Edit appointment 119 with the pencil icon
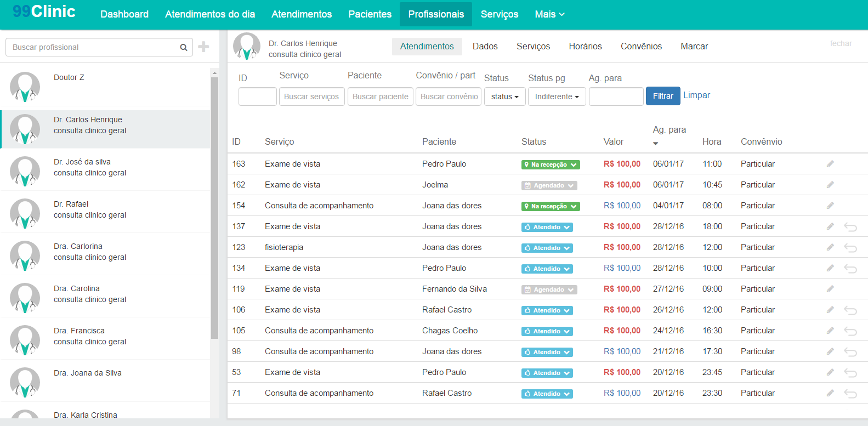This screenshot has height=426, width=868. (x=830, y=289)
